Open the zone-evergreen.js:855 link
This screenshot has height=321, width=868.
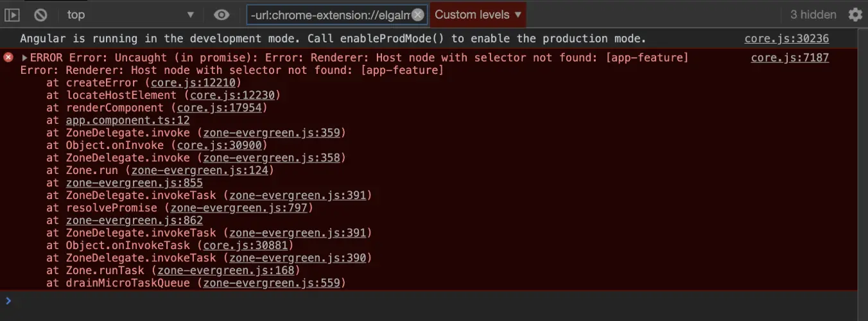134,183
